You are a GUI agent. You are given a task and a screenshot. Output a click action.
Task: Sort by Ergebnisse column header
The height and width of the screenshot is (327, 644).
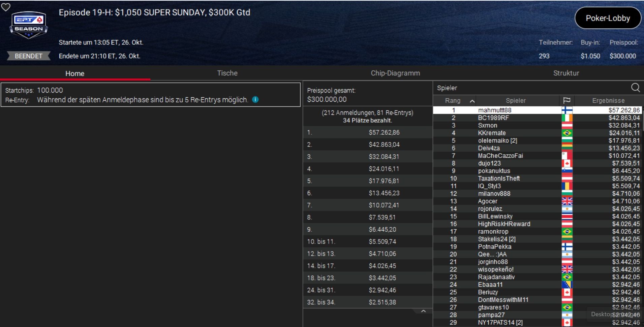pos(608,100)
